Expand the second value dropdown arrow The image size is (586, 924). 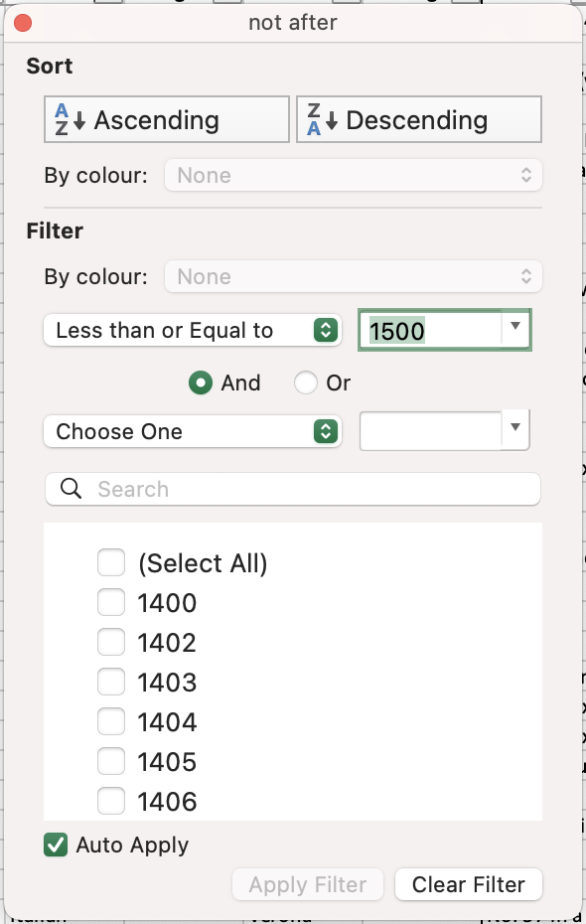tap(515, 428)
